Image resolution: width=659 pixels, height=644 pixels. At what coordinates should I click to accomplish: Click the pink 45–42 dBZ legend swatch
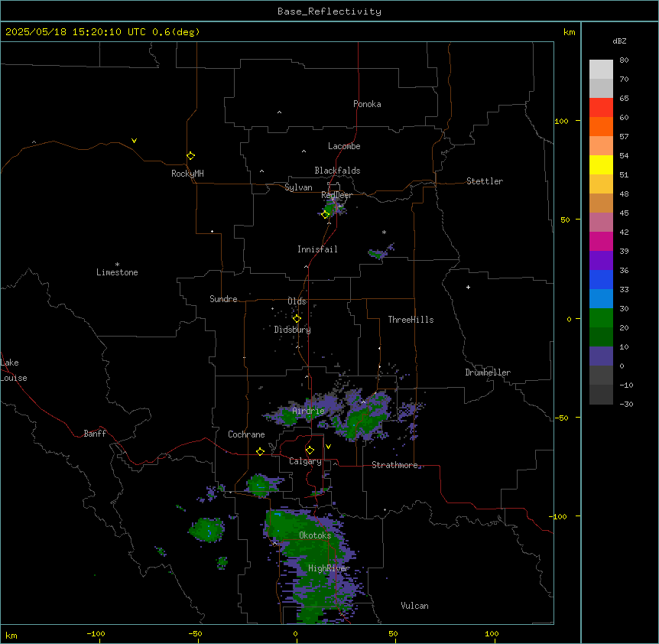pyautogui.click(x=601, y=223)
